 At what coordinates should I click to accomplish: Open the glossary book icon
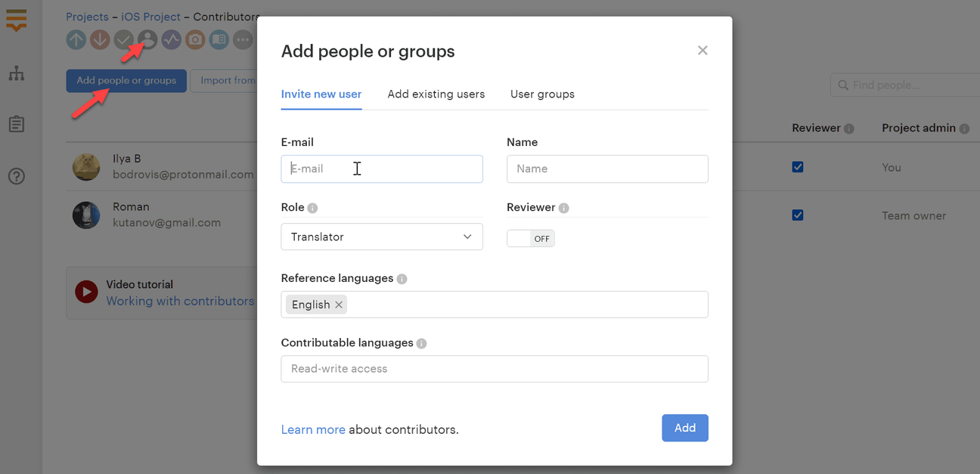[219, 39]
